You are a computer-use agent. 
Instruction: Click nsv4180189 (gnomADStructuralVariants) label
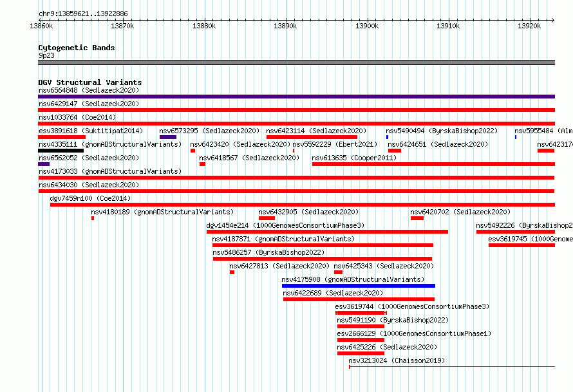tap(162, 212)
